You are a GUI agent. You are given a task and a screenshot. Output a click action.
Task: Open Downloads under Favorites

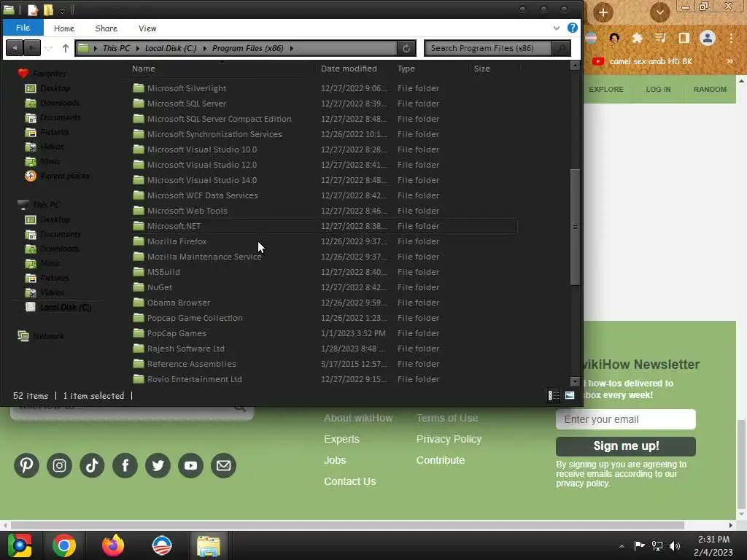pos(60,103)
